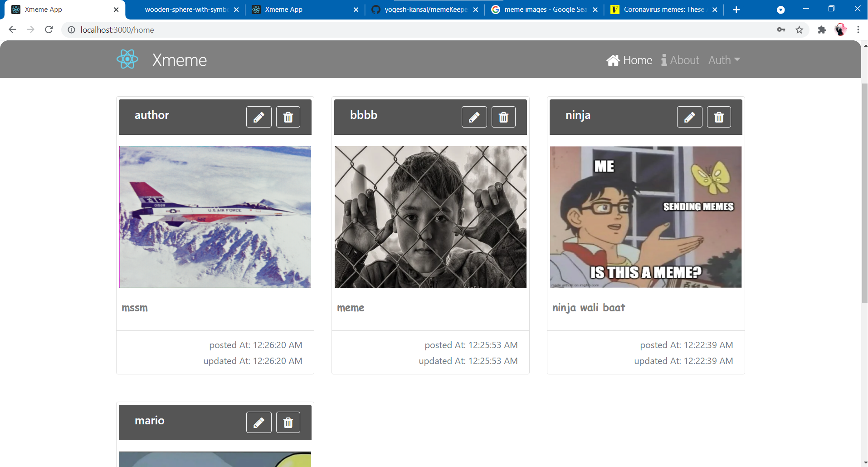
Task: Delete the author meme with trash icon
Action: [288, 117]
